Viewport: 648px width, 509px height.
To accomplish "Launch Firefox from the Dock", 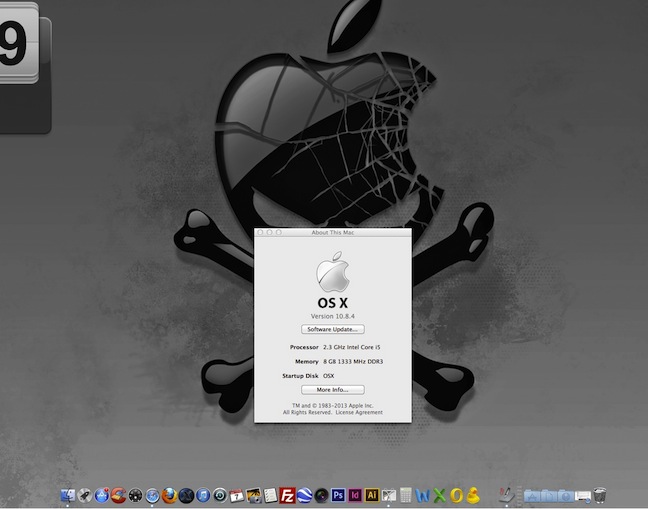I will click(x=169, y=495).
